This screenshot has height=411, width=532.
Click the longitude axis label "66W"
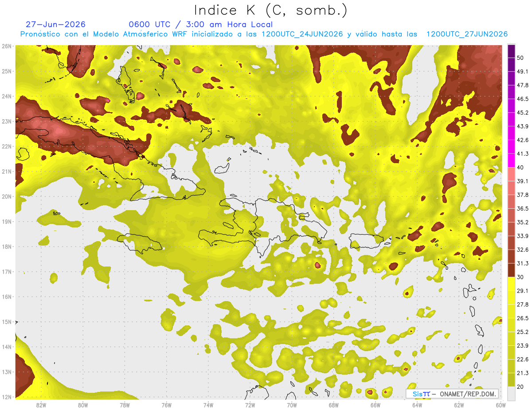pyautogui.click(x=375, y=405)
